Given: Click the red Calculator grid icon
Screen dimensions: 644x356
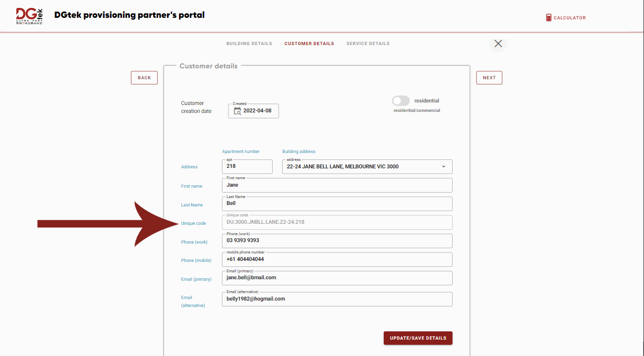Looking at the screenshot, I should (x=548, y=17).
